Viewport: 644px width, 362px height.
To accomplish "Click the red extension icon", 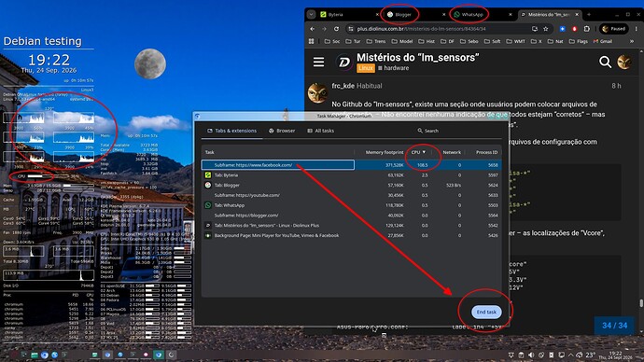I will pyautogui.click(x=574, y=29).
